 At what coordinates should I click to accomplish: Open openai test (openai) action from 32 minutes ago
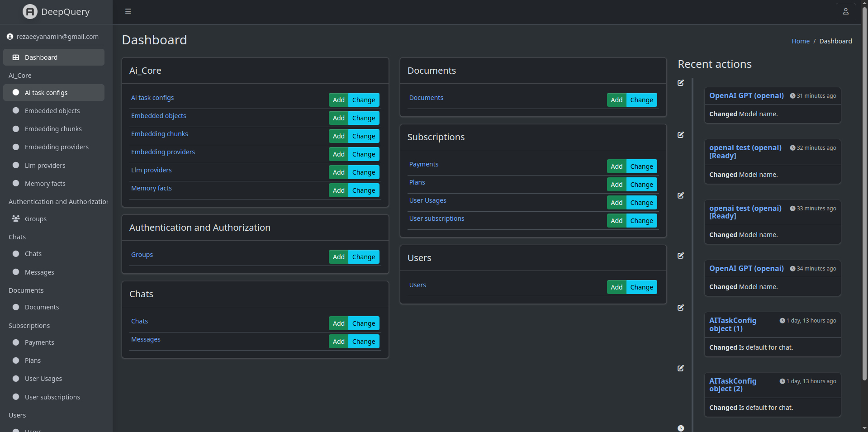[x=745, y=152]
